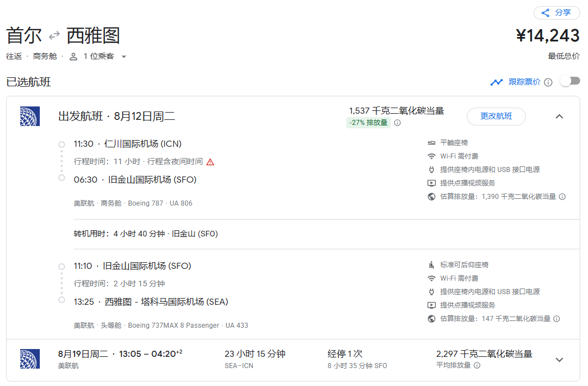This screenshot has height=386, width=588.
Task: Click the -27% 排放量 green badge
Action: point(369,123)
